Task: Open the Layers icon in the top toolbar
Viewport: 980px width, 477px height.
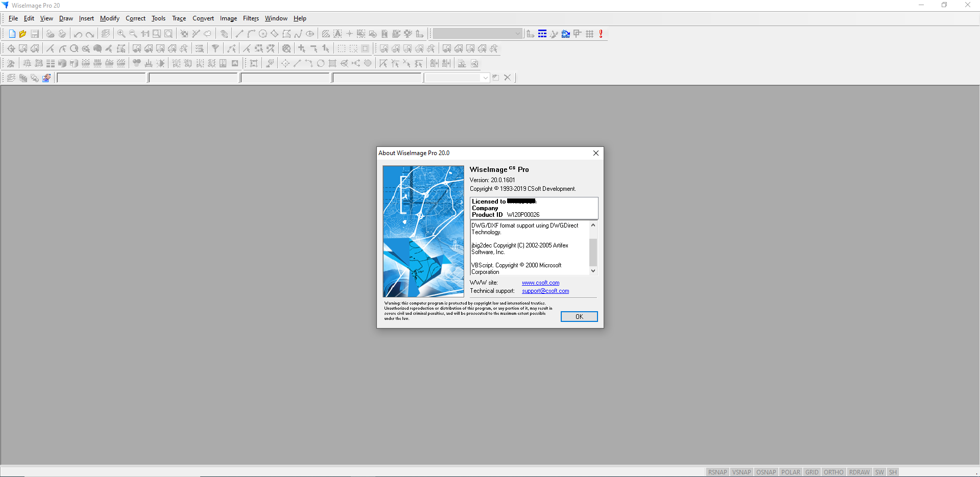Action: 106,34
